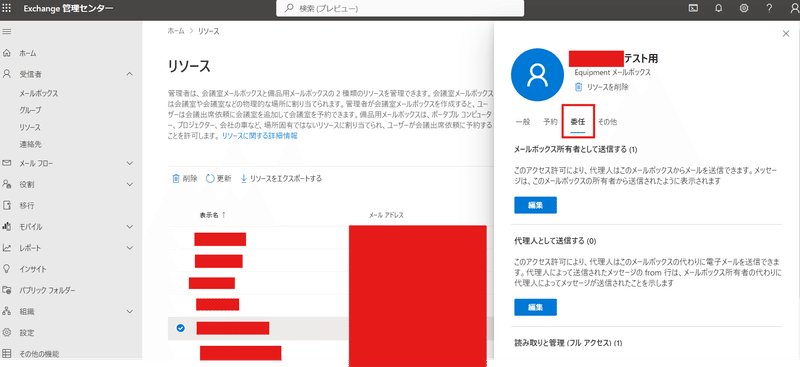This screenshot has height=367, width=800.
Task: Click the 移行 migration icon
Action: pyautogui.click(x=7, y=206)
